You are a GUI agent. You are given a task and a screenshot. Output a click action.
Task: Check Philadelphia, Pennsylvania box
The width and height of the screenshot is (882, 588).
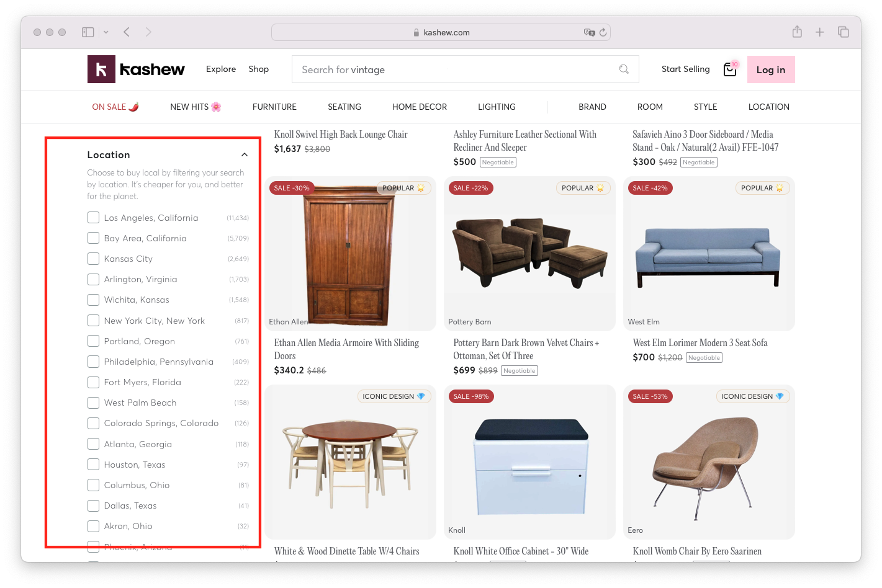pyautogui.click(x=94, y=362)
